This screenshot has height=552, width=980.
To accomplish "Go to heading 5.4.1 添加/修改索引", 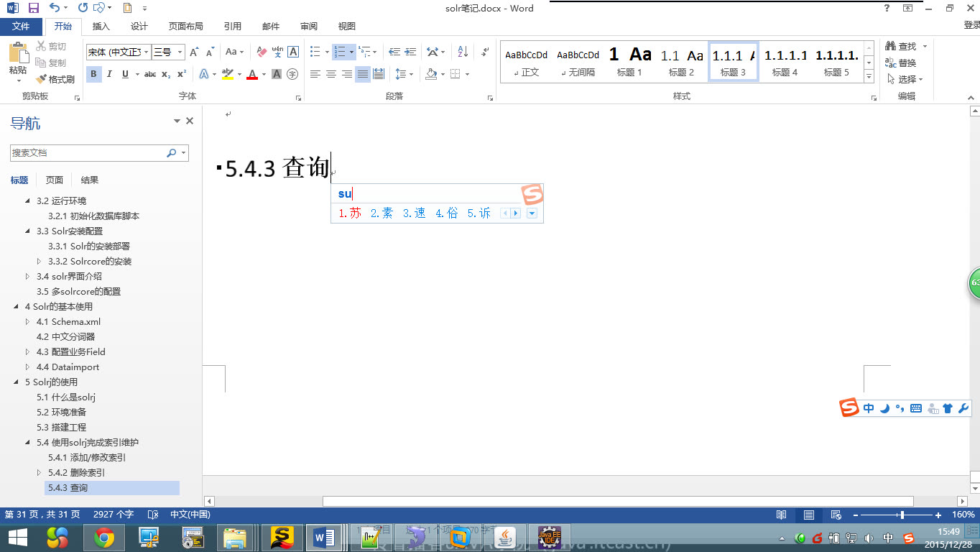I will tap(87, 458).
